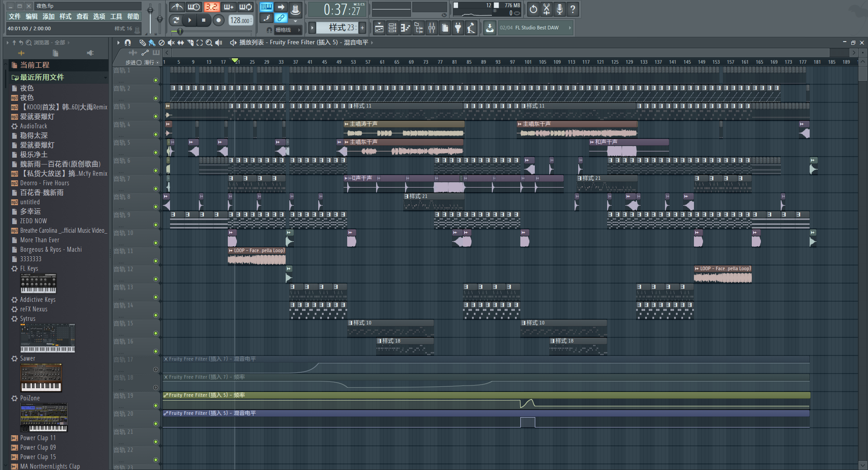868x470 pixels.
Task: Click the metronome button
Action: click(x=177, y=7)
